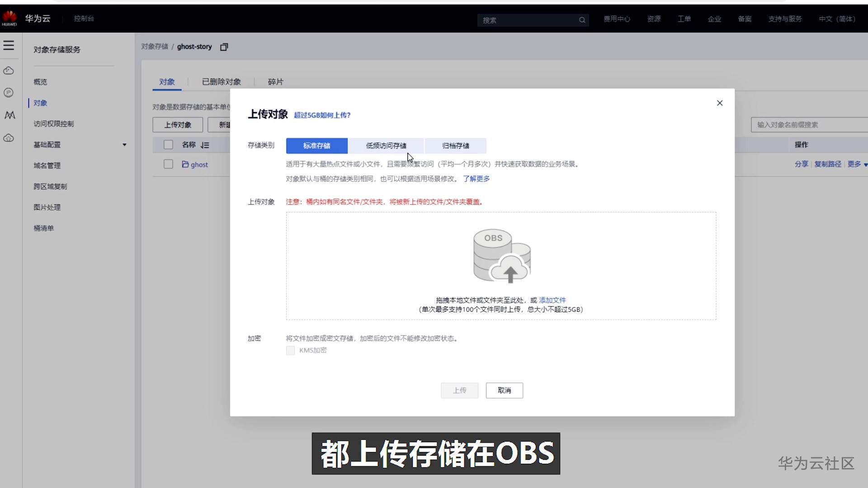Open the hamburger navigation menu
Image resolution: width=868 pixels, height=488 pixels.
tap(9, 45)
